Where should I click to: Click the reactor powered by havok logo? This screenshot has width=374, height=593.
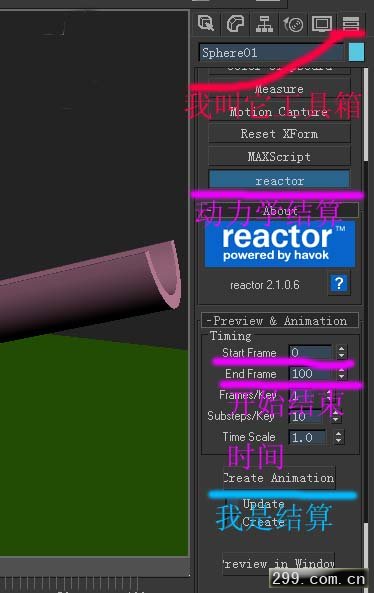click(x=280, y=244)
